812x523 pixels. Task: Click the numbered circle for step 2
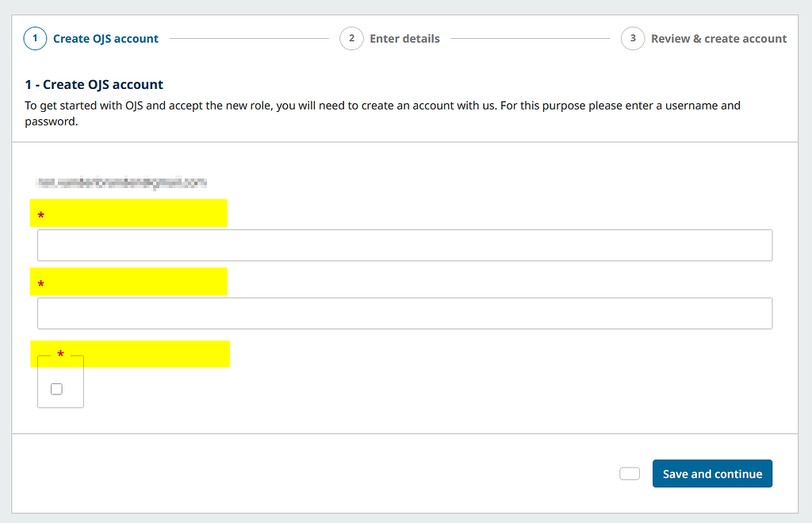point(351,38)
